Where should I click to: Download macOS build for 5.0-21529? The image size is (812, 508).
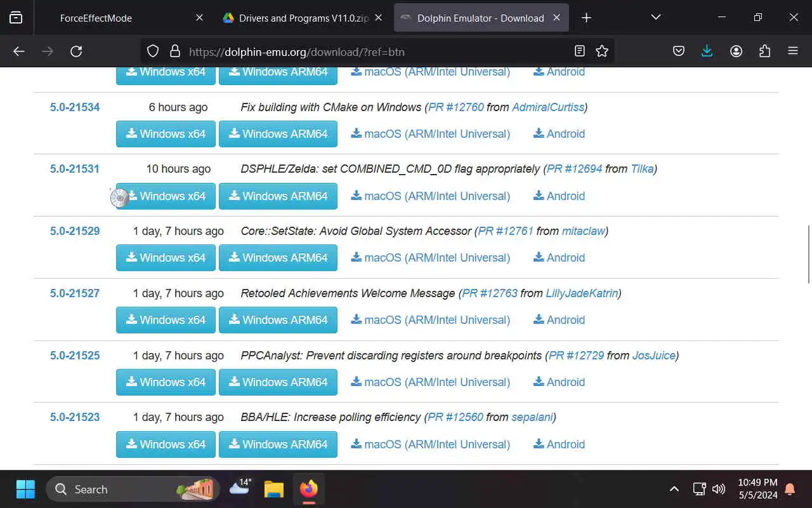(x=431, y=258)
